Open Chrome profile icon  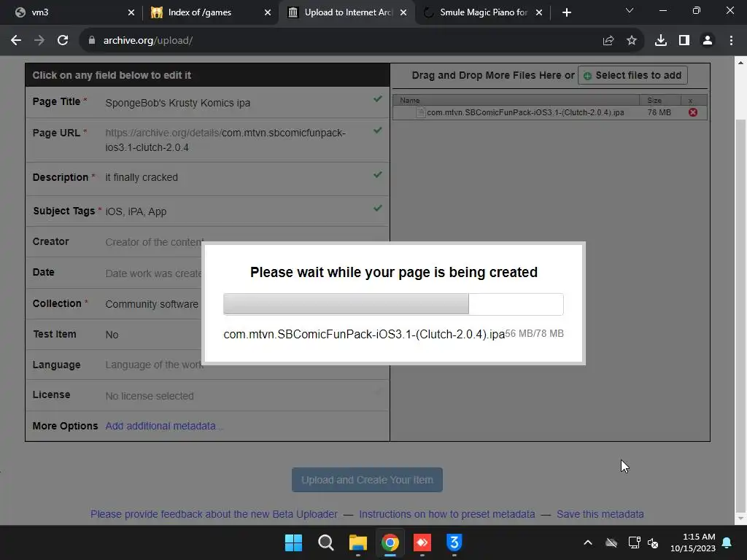(708, 41)
